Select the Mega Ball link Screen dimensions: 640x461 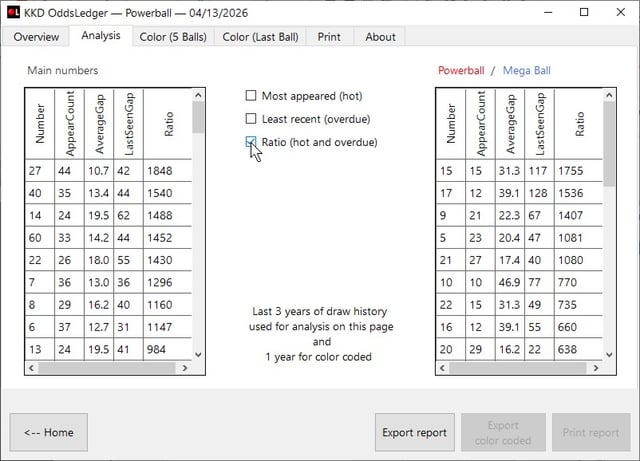pyautogui.click(x=526, y=71)
